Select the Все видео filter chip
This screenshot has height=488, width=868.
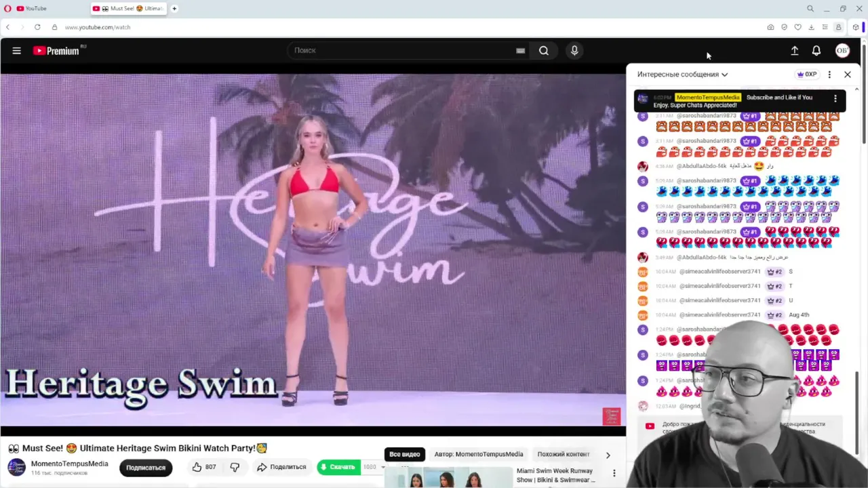(x=405, y=454)
